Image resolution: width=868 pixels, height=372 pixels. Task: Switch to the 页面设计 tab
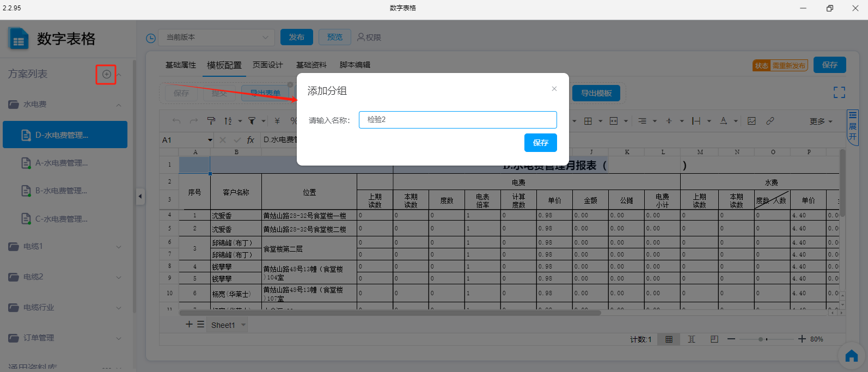(x=268, y=65)
